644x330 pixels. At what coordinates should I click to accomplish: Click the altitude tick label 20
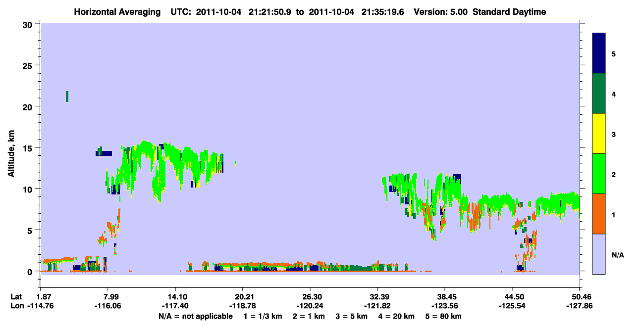29,106
